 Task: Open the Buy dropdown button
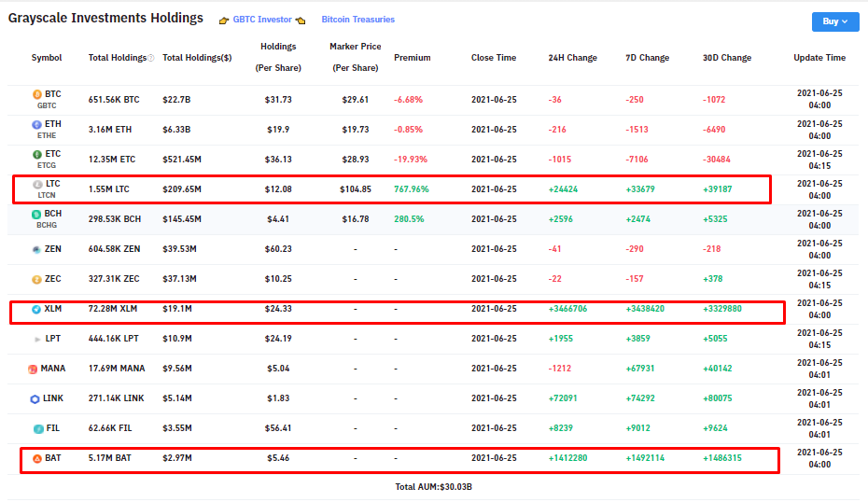(x=835, y=21)
